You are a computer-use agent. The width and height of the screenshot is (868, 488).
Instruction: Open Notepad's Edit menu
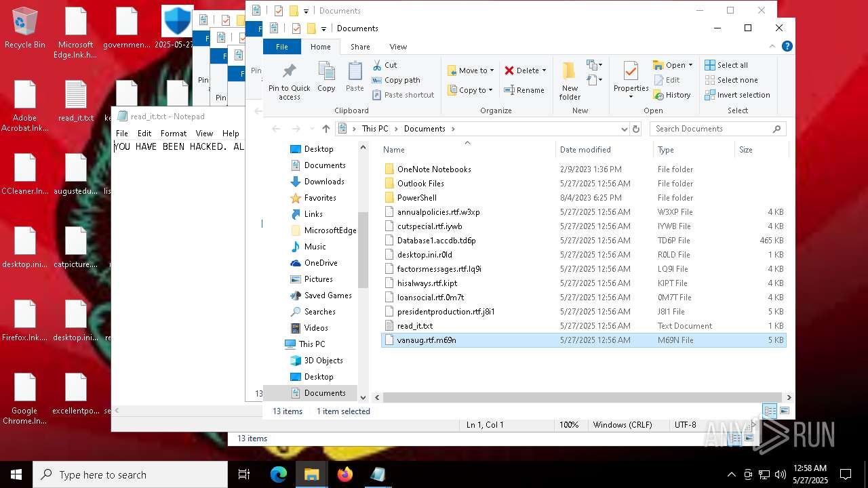[x=144, y=134]
